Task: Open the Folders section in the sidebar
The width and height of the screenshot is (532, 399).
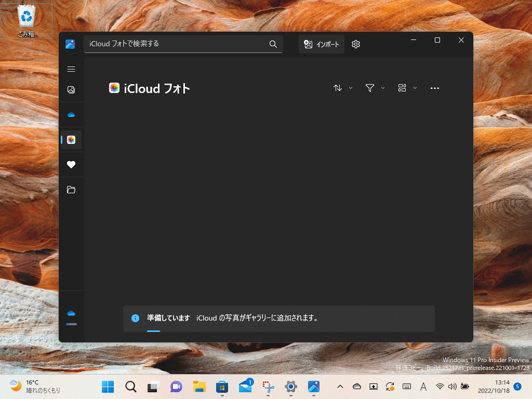Action: click(x=71, y=189)
